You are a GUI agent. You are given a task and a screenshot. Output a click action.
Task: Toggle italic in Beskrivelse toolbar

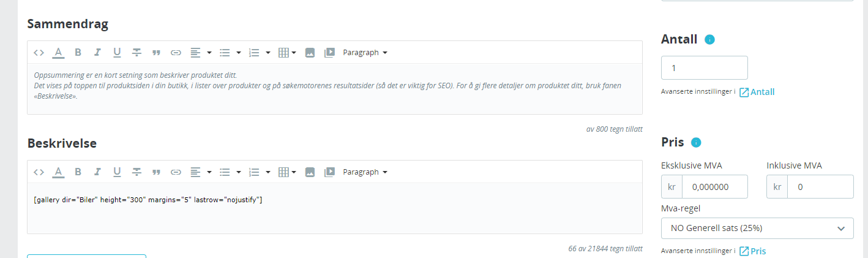(x=97, y=172)
